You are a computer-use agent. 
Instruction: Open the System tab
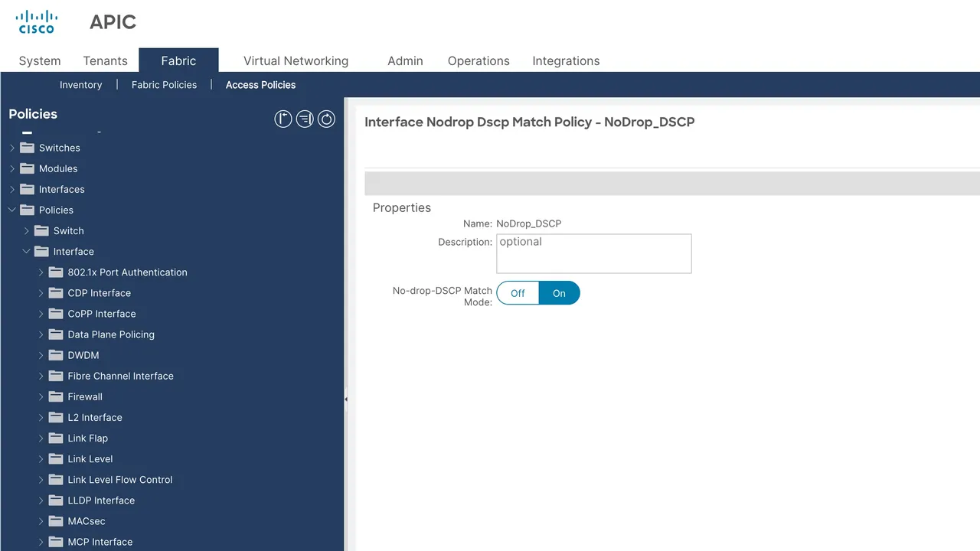click(40, 60)
